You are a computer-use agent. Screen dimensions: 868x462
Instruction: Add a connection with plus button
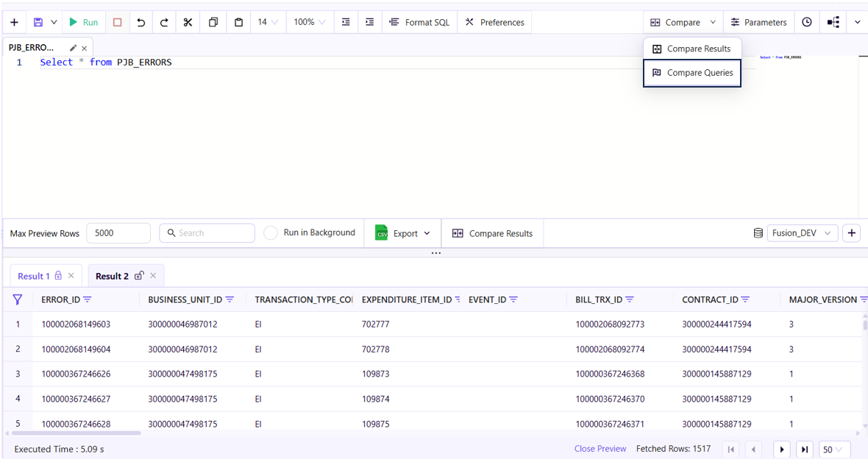[x=851, y=233]
